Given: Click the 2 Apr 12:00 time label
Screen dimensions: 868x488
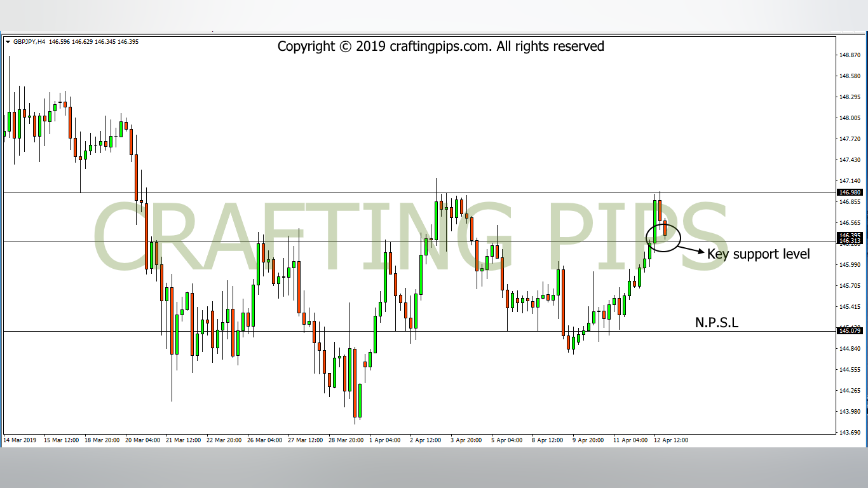Looking at the screenshot, I should tap(425, 440).
